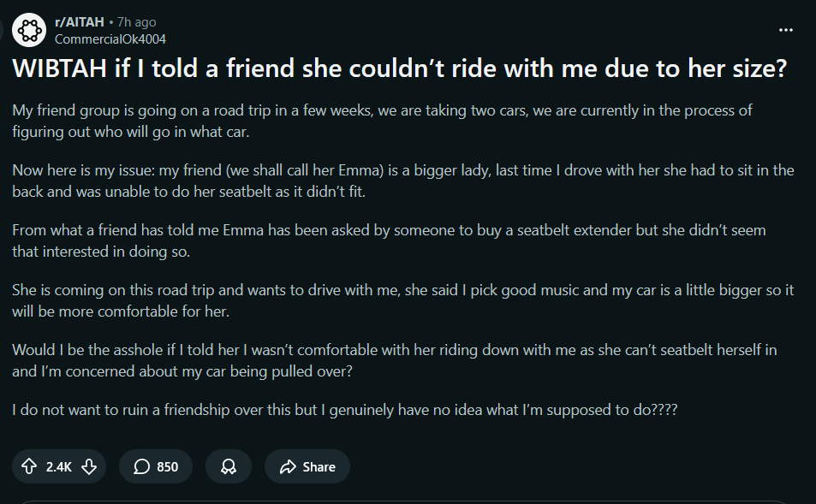Upvote the post with the up arrow
This screenshot has width=816, height=504.
point(29,466)
